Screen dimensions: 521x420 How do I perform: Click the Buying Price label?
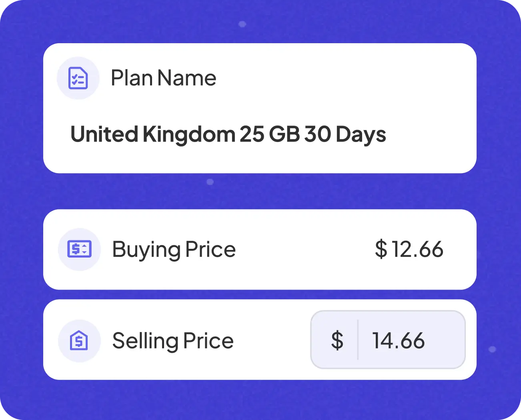(x=174, y=249)
